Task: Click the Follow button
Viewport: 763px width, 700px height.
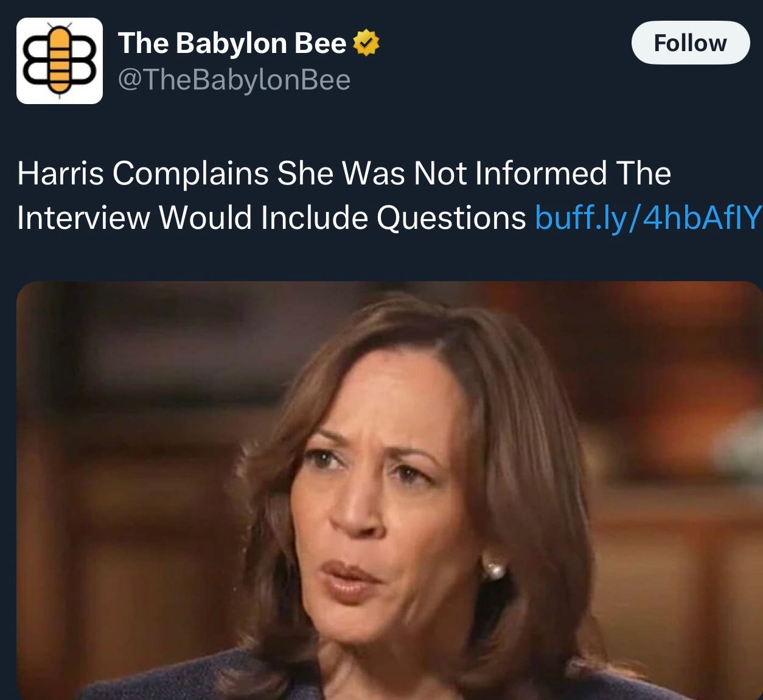Action: (691, 43)
